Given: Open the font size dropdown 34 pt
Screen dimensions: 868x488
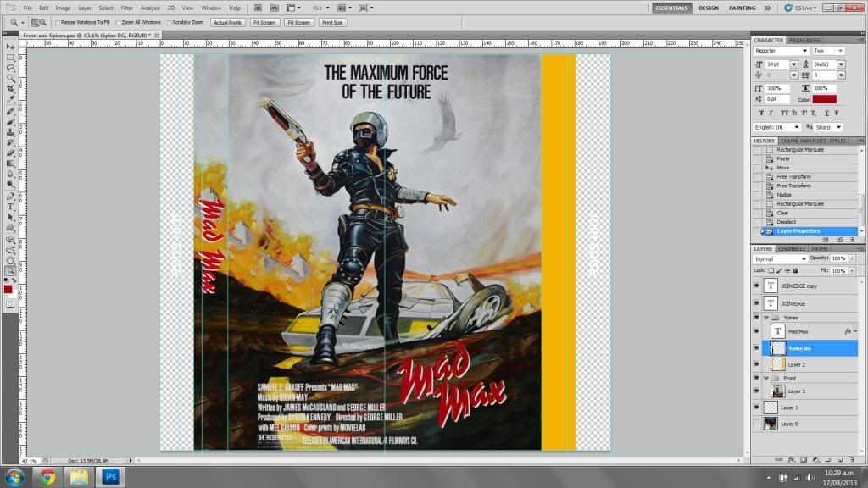Looking at the screenshot, I should (793, 64).
